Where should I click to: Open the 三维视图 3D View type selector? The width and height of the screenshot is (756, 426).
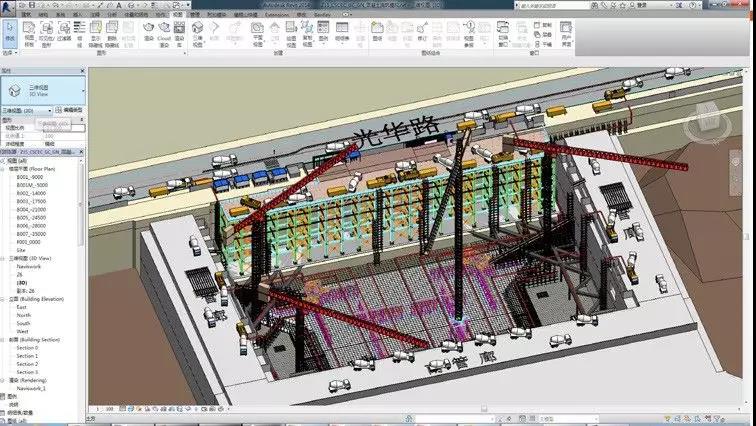(43, 90)
